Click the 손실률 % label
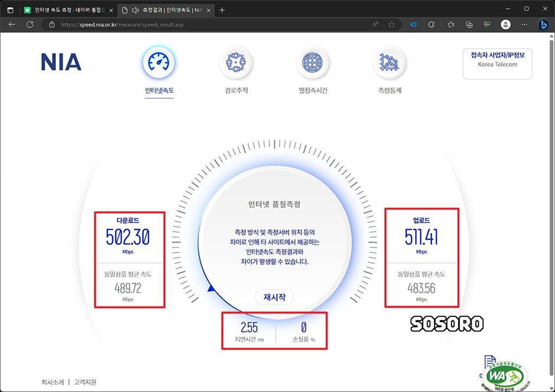 tap(304, 339)
